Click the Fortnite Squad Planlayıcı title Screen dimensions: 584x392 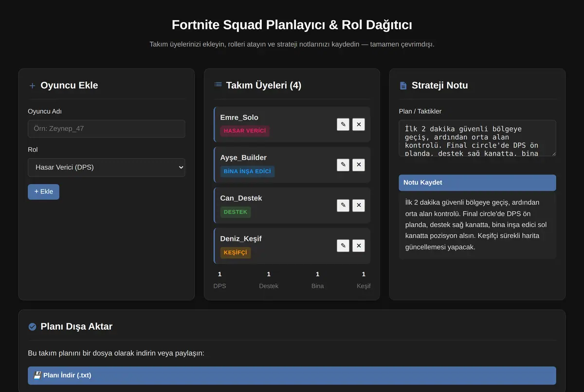click(292, 25)
